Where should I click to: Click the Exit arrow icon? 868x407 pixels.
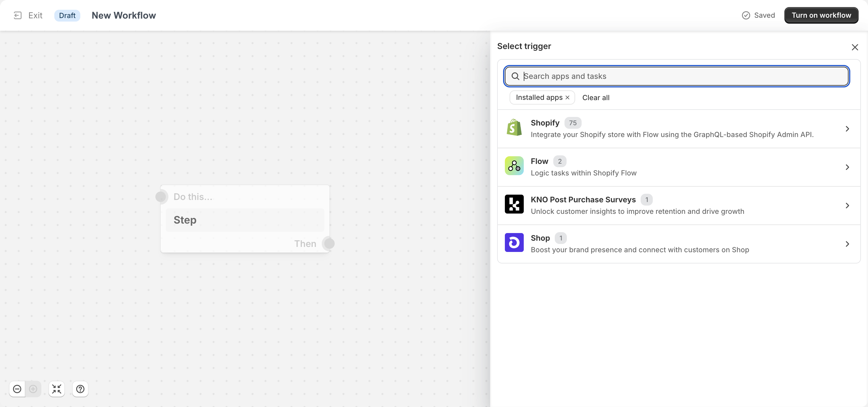coord(17,16)
